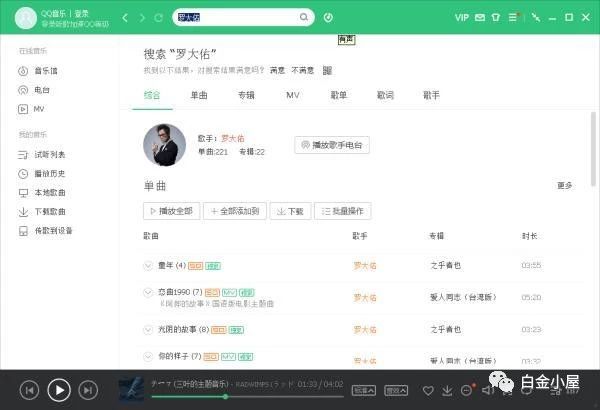Viewport: 600px width, 410px height.
Task: Skip to next track
Action: click(88, 390)
